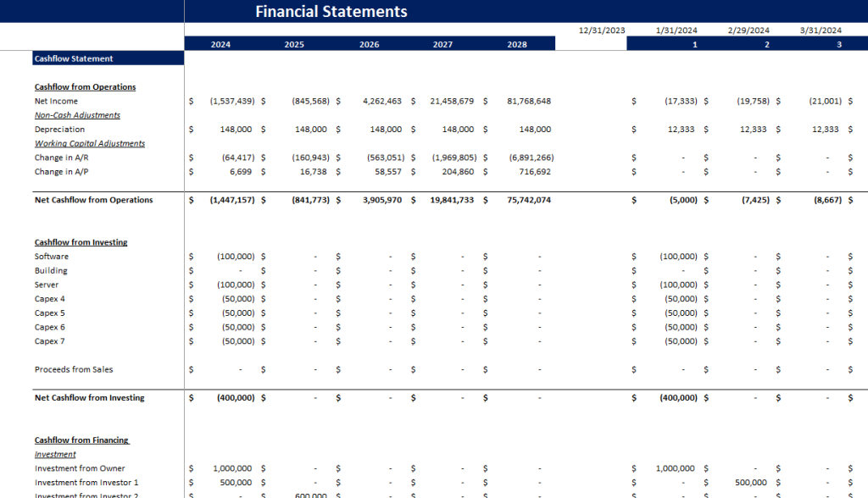Select the 2024 year column header
Image resolution: width=868 pixels, height=498 pixels.
tap(220, 44)
